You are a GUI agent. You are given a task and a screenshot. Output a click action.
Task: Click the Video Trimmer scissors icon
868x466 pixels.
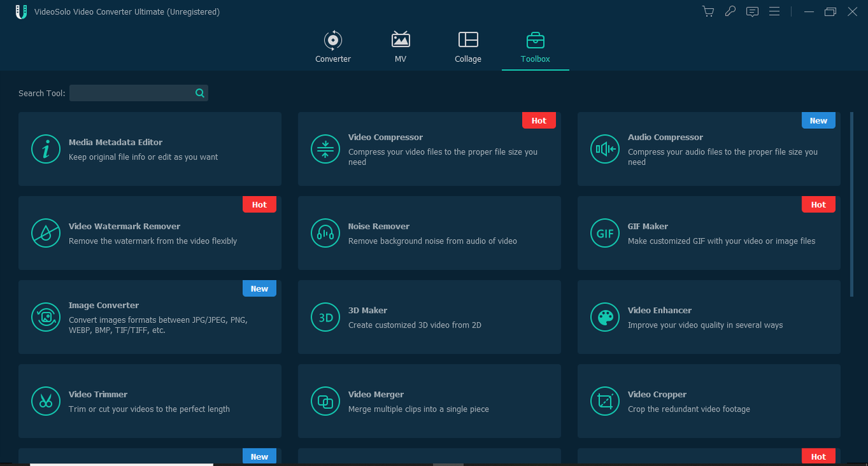[46, 402]
